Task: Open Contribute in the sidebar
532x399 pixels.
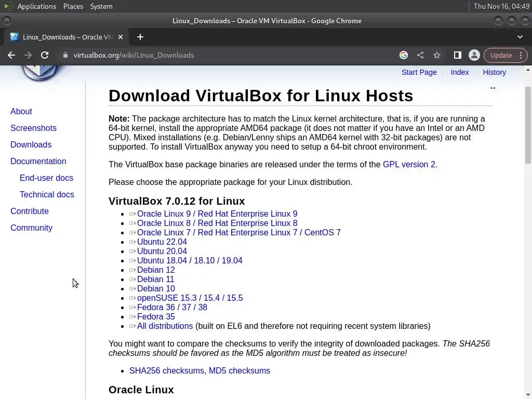Action: click(30, 211)
